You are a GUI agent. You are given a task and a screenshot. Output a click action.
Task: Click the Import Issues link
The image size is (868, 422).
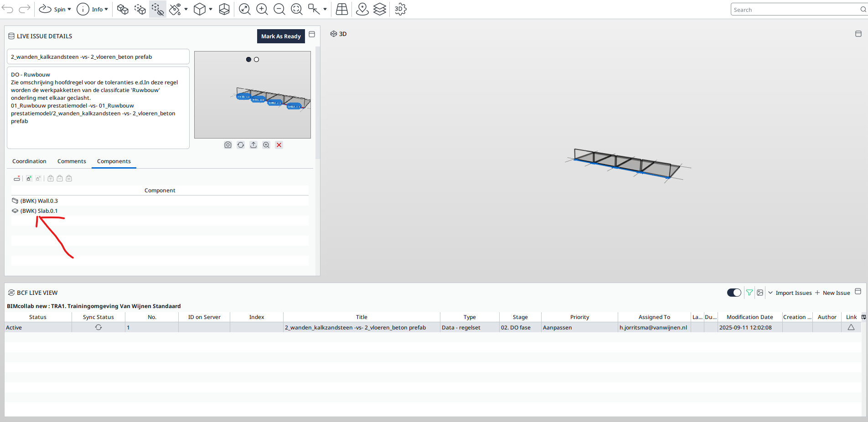[794, 293]
